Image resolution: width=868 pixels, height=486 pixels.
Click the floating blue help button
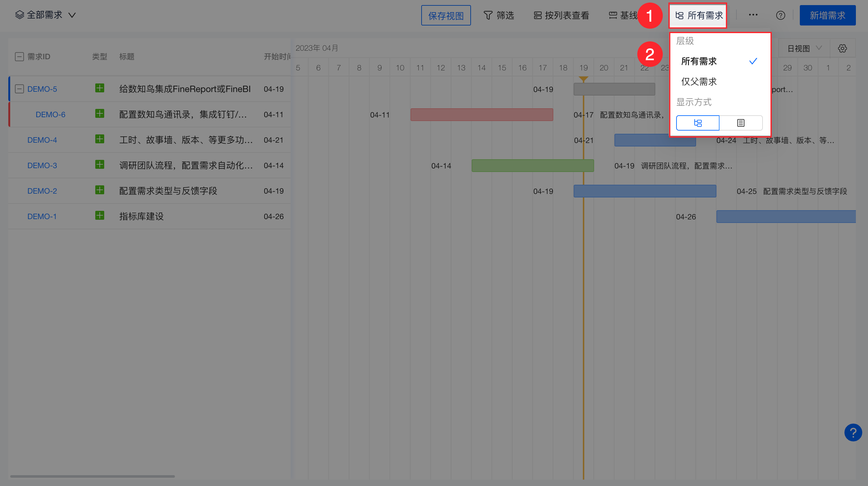[853, 432]
